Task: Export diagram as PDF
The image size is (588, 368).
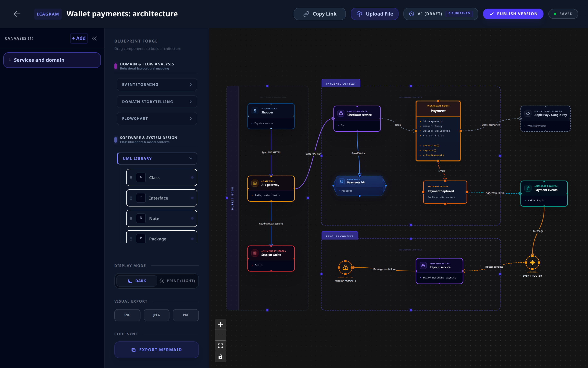Action: [x=186, y=315]
